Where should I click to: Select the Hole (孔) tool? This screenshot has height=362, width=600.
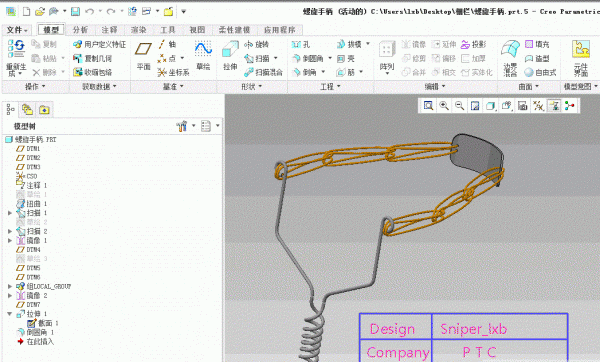301,44
